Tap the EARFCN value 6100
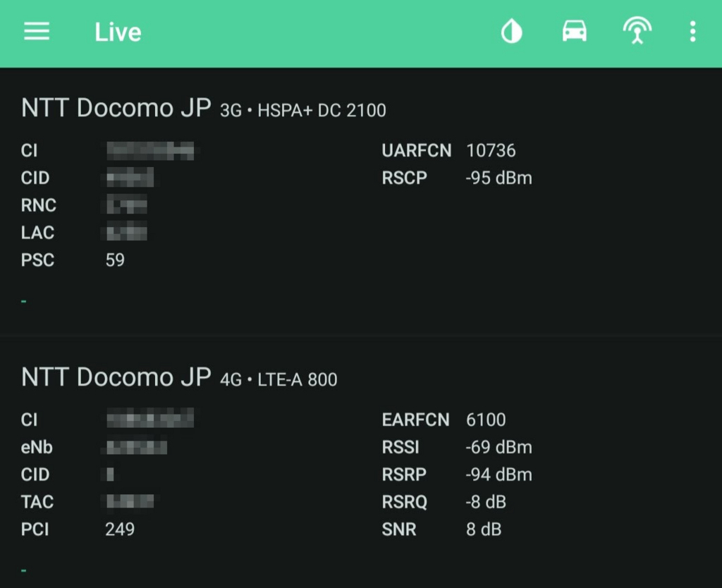The image size is (722, 588). pos(486,420)
